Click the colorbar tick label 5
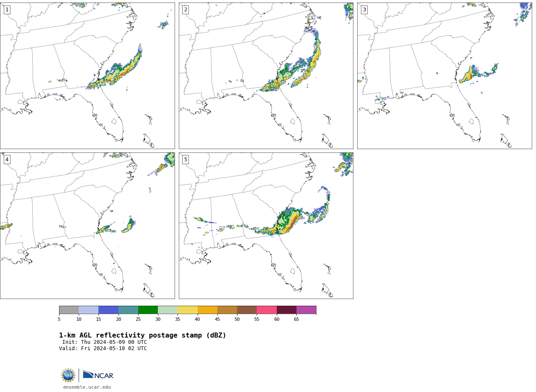The width and height of the screenshot is (536, 392). click(x=59, y=320)
